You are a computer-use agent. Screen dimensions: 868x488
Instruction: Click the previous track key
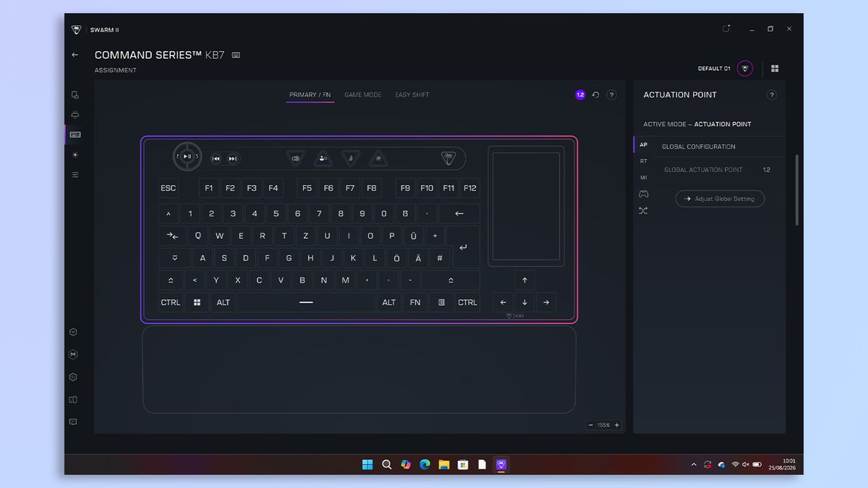(x=216, y=158)
